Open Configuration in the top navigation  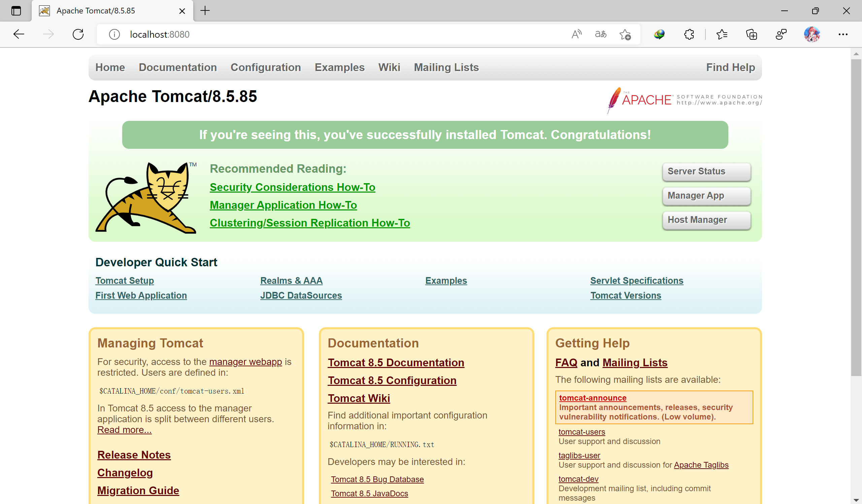(x=266, y=67)
